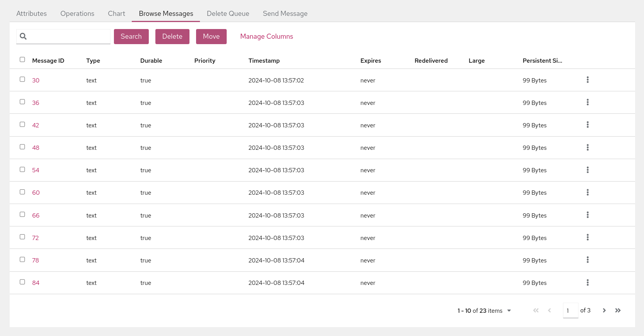Open kebab actions menu for message 84
This screenshot has width=644, height=336.
click(587, 283)
